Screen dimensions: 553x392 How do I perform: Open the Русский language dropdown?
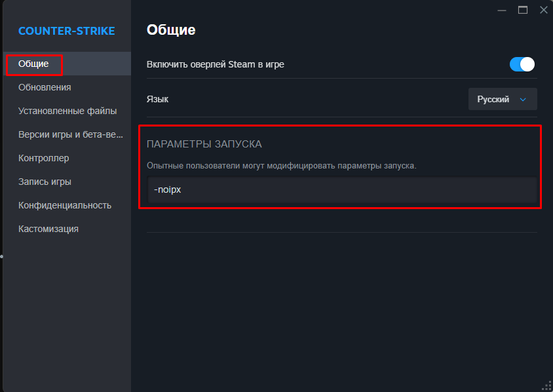pyautogui.click(x=503, y=99)
